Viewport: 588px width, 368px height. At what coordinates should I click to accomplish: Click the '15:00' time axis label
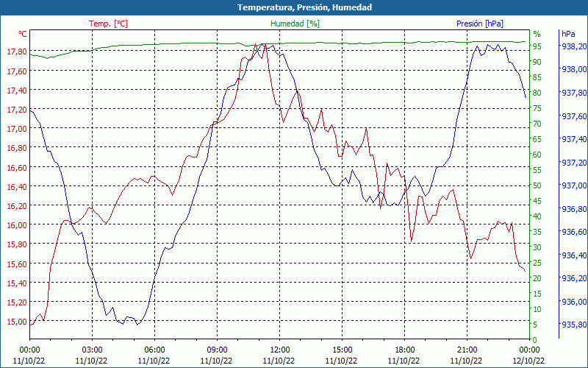tap(342, 350)
